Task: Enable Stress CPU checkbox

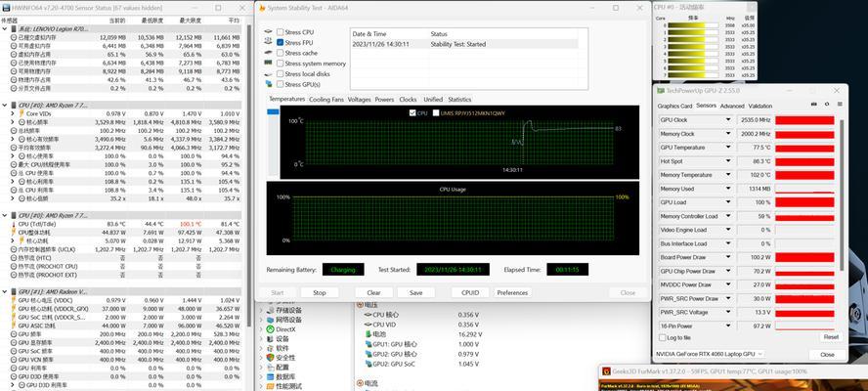Action: (x=281, y=32)
